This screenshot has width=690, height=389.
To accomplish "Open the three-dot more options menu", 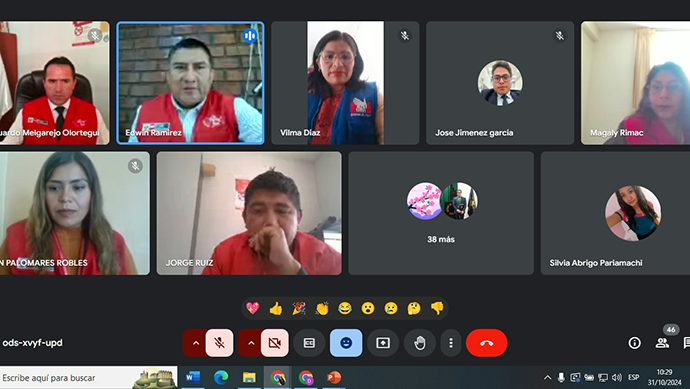I will [x=451, y=343].
